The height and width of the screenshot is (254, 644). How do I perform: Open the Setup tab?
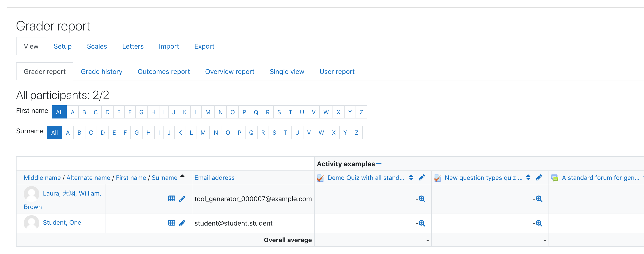click(63, 46)
